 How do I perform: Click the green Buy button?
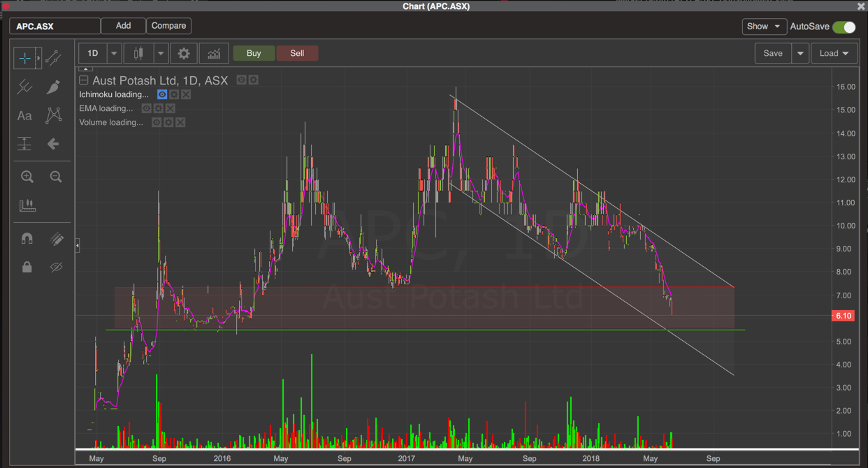pos(254,53)
